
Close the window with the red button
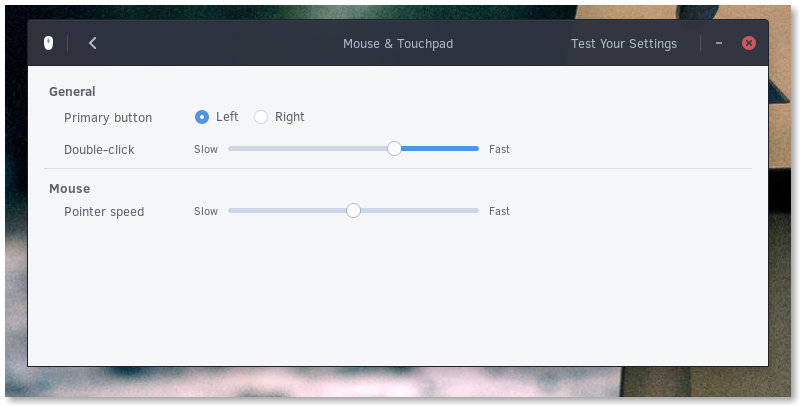tap(748, 43)
